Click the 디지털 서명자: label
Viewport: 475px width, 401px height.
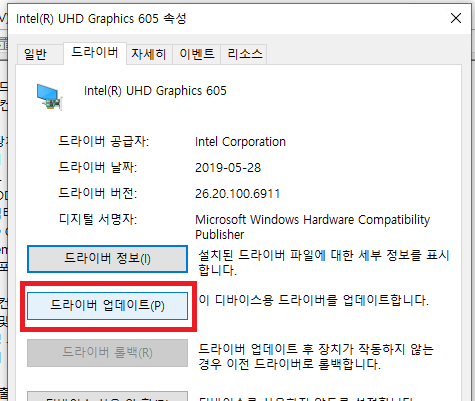(98, 219)
